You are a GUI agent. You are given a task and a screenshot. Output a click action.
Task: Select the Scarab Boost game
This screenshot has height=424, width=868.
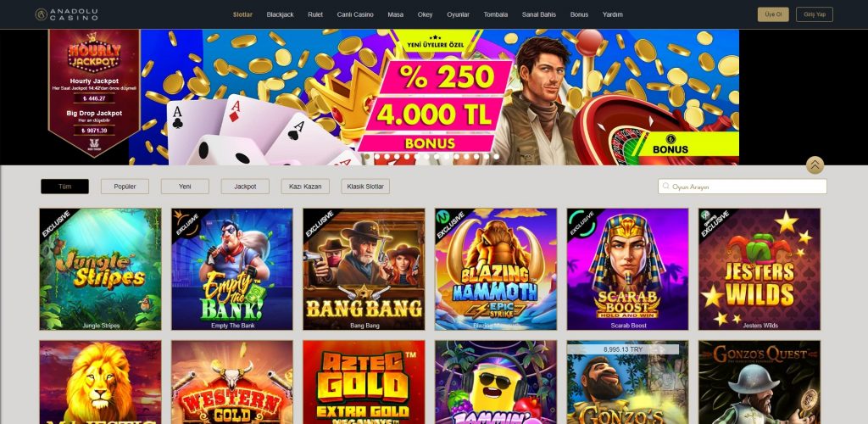(x=628, y=269)
